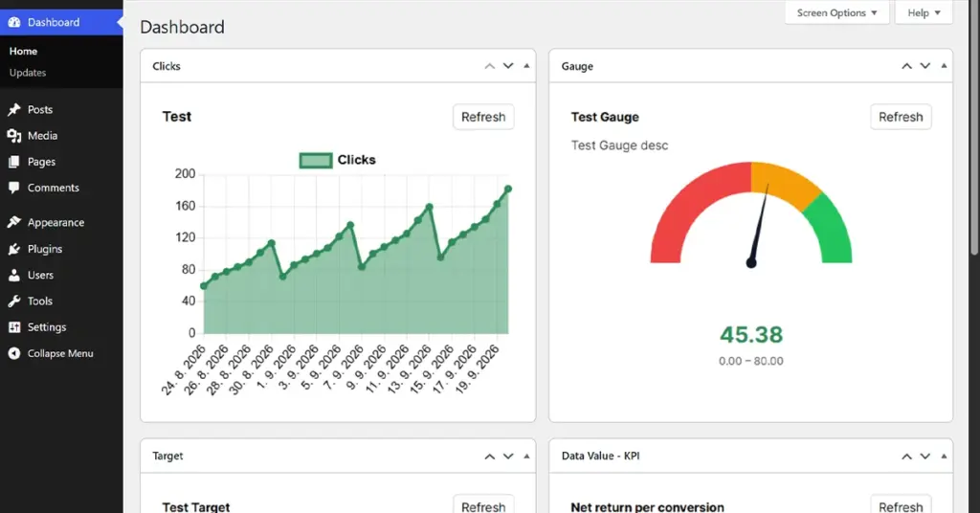This screenshot has height=513, width=980.
Task: Click the Test Target title
Action: tap(195, 506)
